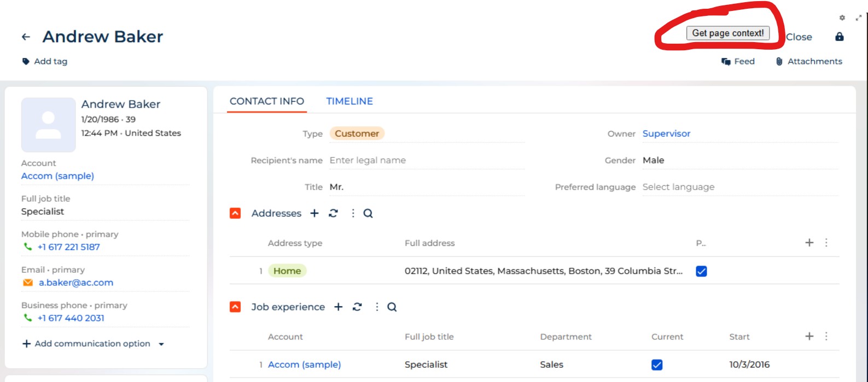Click the back arrow beside Andrew Baker
This screenshot has width=868, height=382.
coord(26,37)
